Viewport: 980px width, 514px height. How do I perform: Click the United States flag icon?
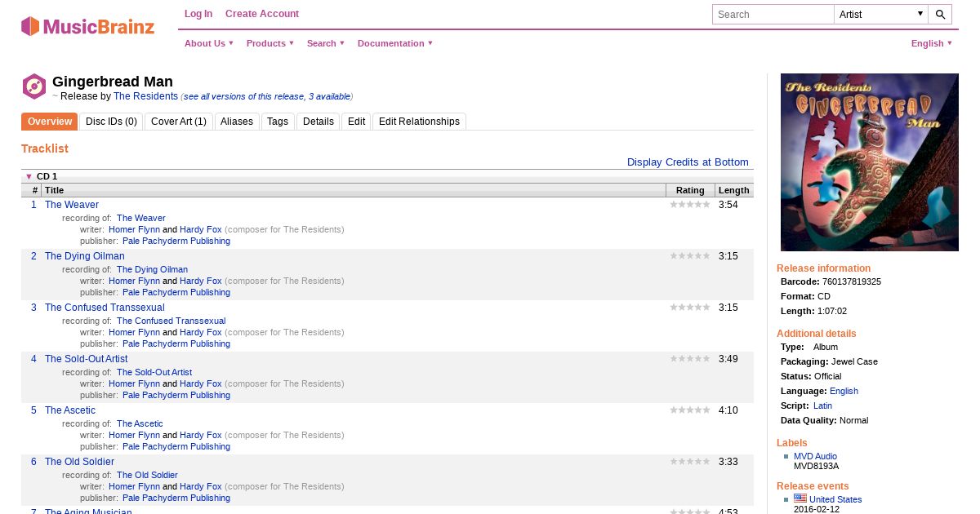800,498
